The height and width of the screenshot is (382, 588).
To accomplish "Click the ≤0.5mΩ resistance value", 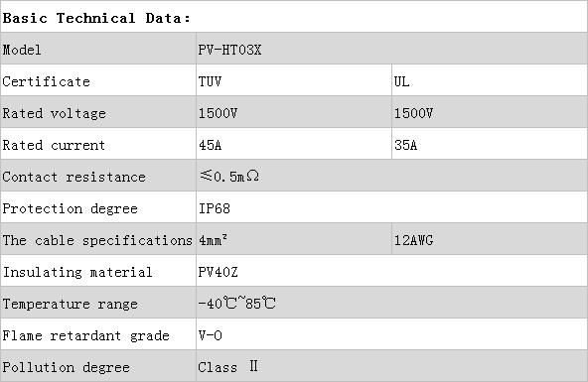I will pyautogui.click(x=229, y=176).
